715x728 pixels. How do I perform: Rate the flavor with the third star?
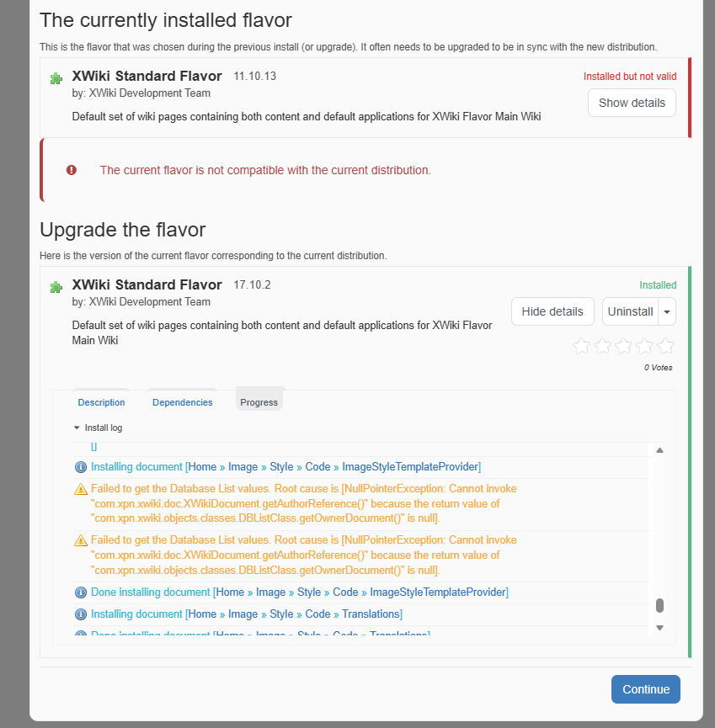click(623, 346)
